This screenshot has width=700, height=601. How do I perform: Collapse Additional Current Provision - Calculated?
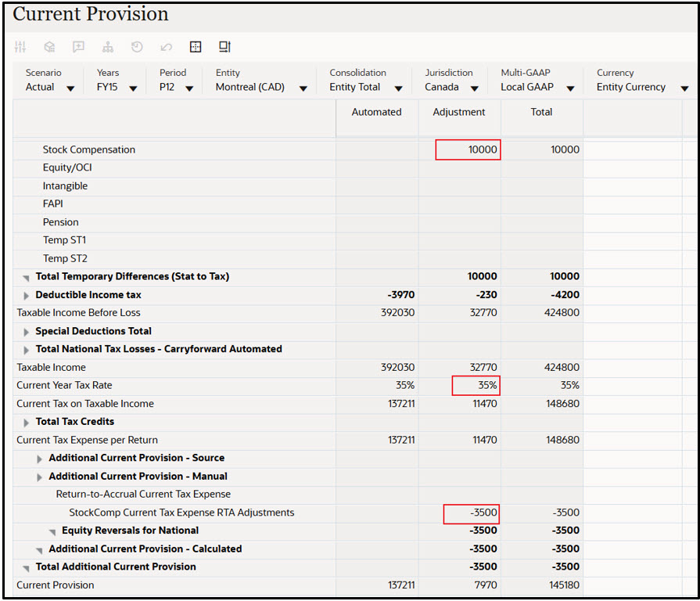pos(39,550)
